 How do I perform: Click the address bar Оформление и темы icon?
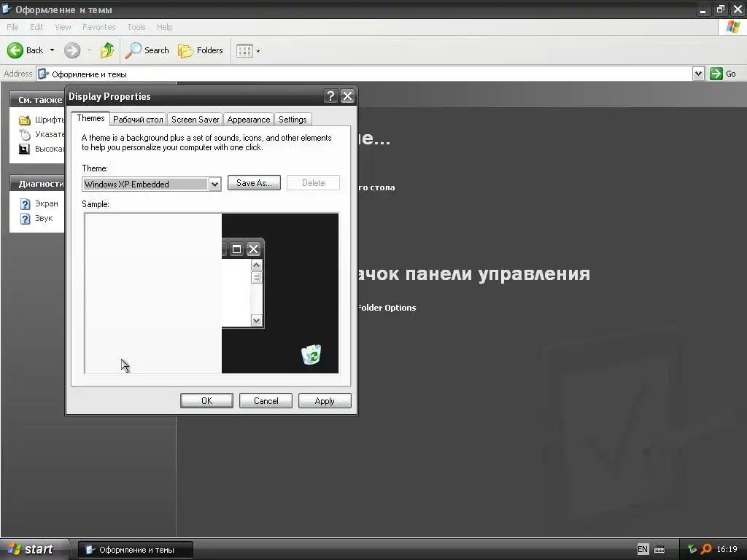click(x=43, y=74)
